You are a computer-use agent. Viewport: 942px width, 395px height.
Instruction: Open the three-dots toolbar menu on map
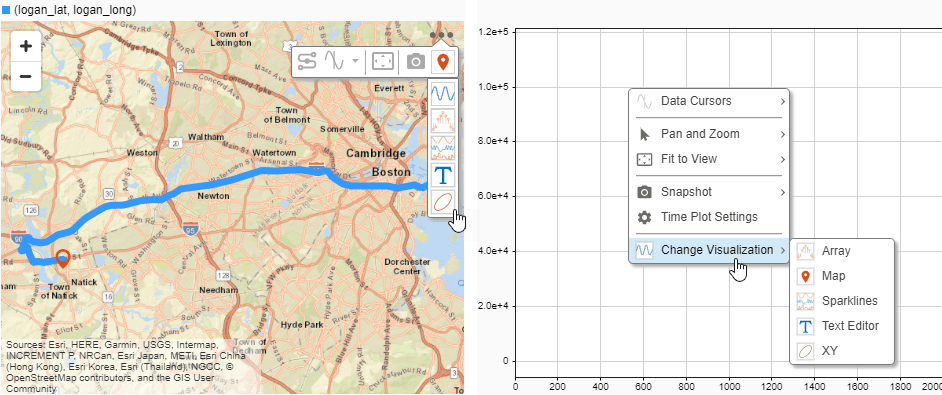tap(442, 35)
